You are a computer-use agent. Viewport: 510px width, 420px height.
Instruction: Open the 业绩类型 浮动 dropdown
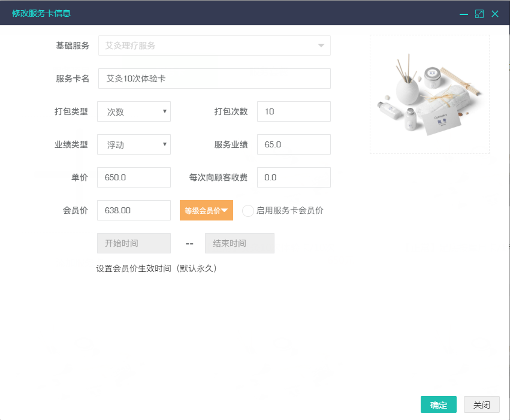click(134, 144)
